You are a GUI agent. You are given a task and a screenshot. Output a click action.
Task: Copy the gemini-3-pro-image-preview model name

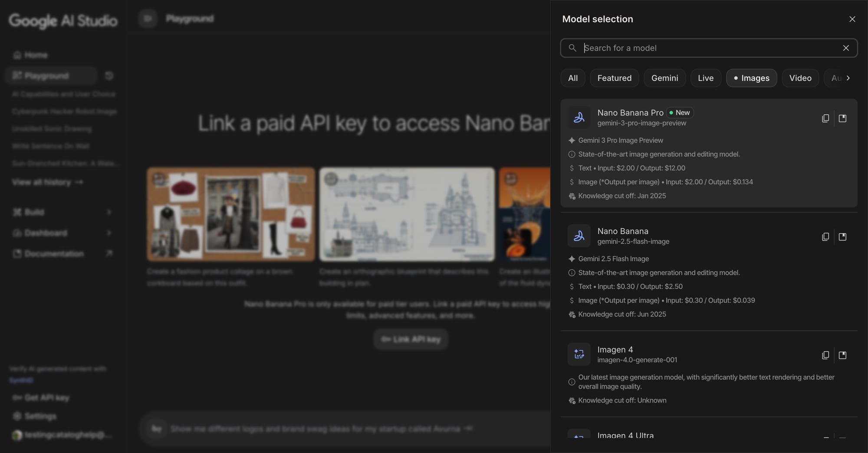pos(825,118)
